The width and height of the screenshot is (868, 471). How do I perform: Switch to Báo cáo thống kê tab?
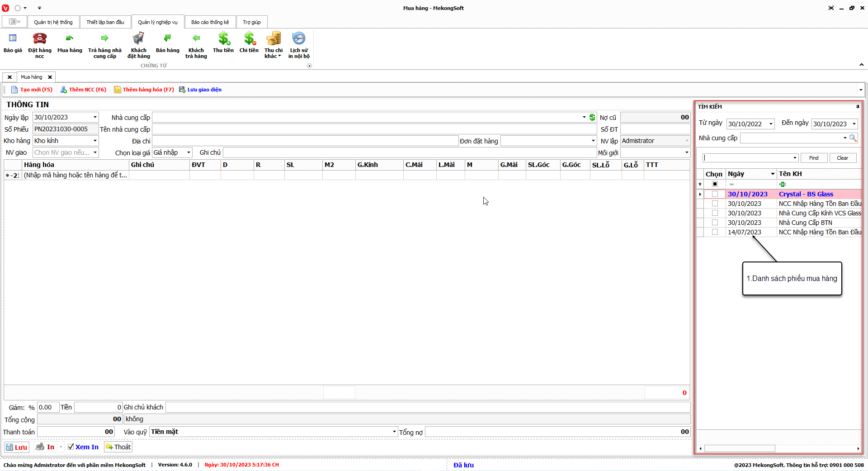click(x=210, y=22)
